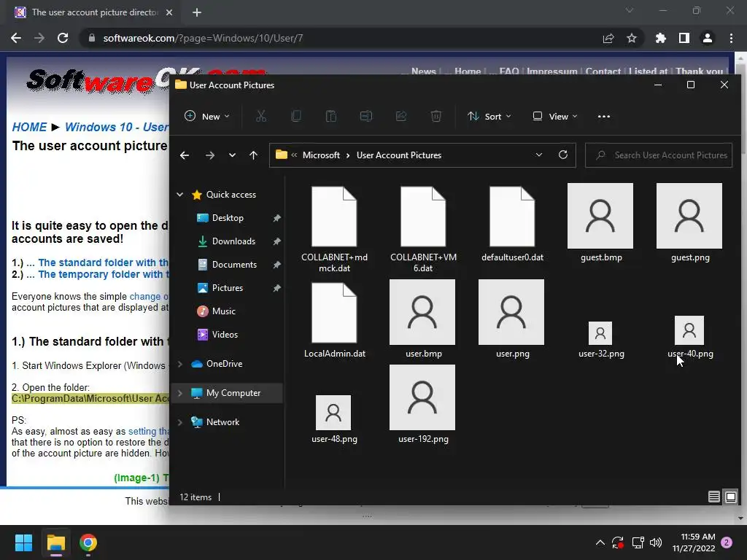Viewport: 747px width, 560px height.
Task: Select the defaultuser0.dat file
Action: click(x=512, y=224)
